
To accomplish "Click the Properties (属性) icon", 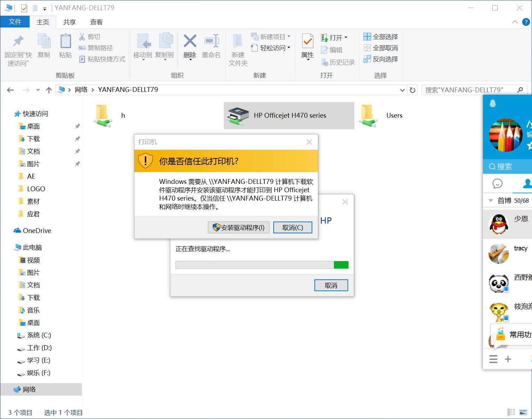I will [307, 41].
